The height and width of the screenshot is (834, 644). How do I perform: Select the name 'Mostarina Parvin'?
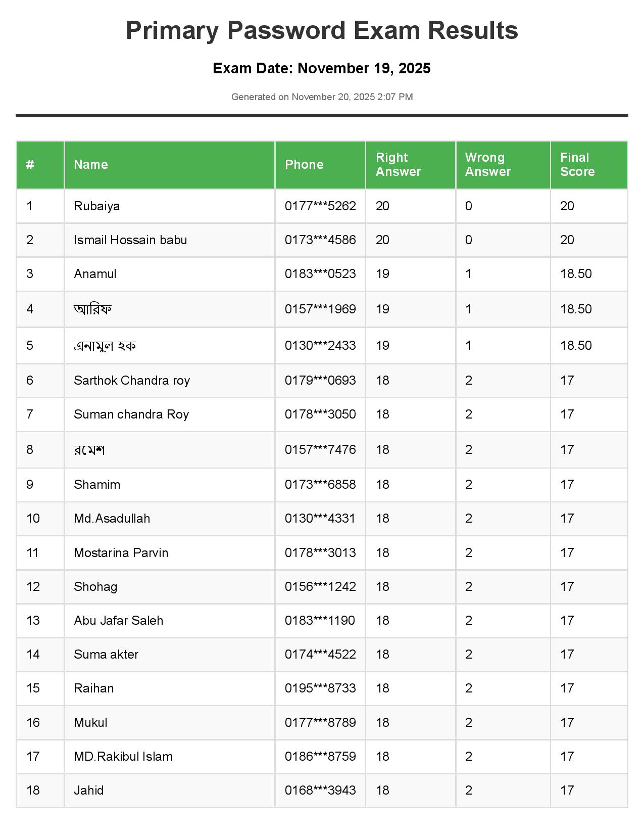point(121,553)
